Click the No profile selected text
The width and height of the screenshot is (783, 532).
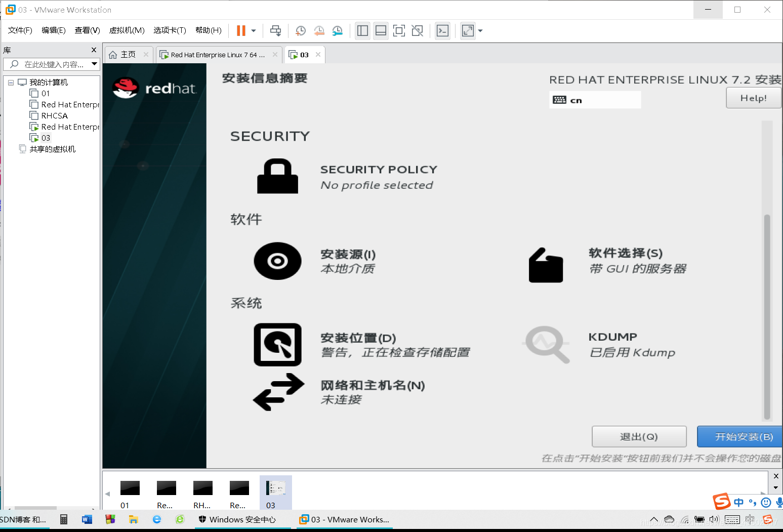(377, 185)
